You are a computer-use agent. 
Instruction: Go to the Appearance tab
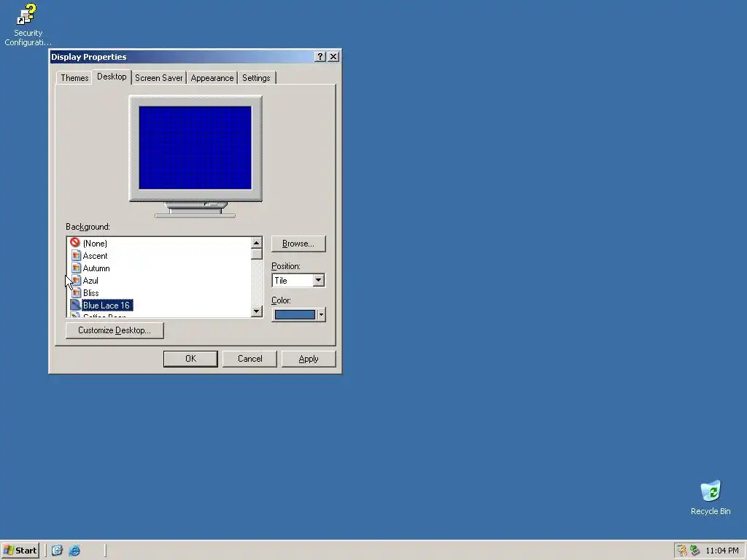click(x=212, y=77)
